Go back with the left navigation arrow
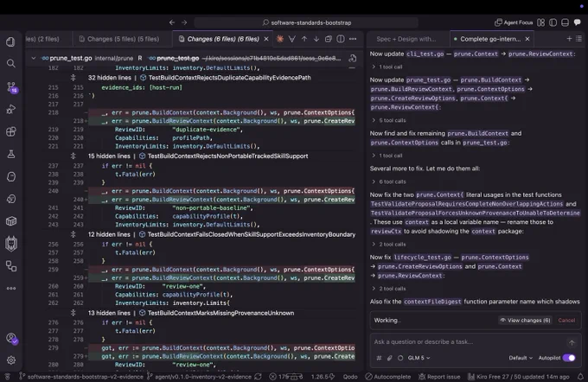Screen dimensions: 588x382 click(x=172, y=22)
